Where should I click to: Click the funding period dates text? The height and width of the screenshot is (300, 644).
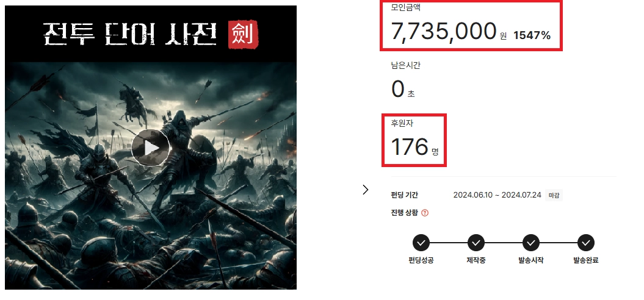point(497,195)
